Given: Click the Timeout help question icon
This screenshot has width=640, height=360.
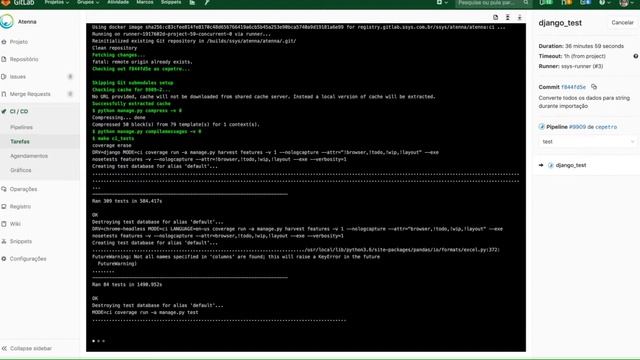Looking at the screenshot, I should click(x=636, y=56).
